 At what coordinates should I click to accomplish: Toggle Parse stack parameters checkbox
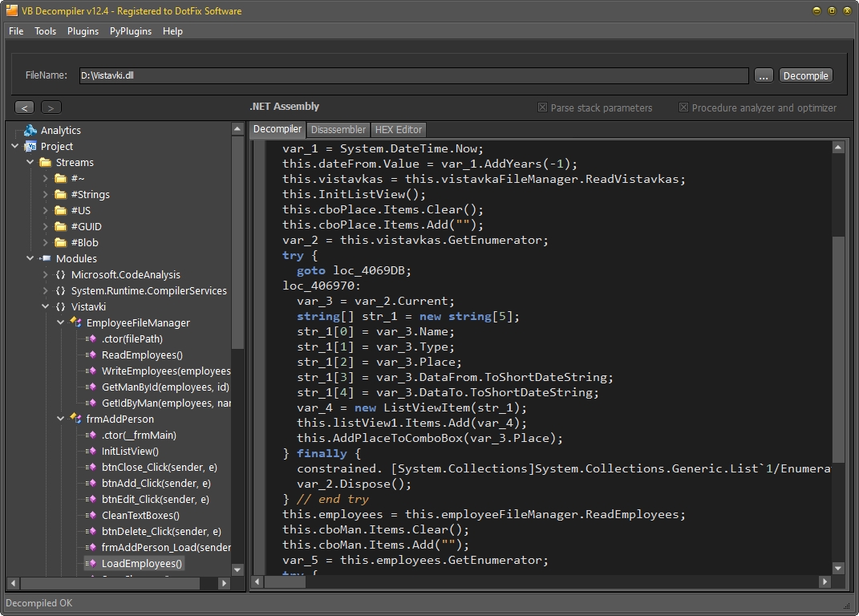click(542, 107)
